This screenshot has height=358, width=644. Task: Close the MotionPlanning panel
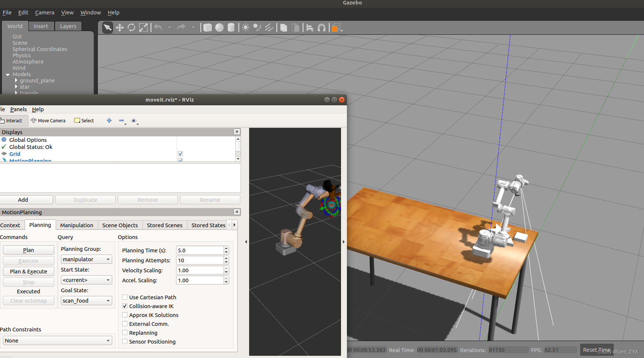(237, 212)
